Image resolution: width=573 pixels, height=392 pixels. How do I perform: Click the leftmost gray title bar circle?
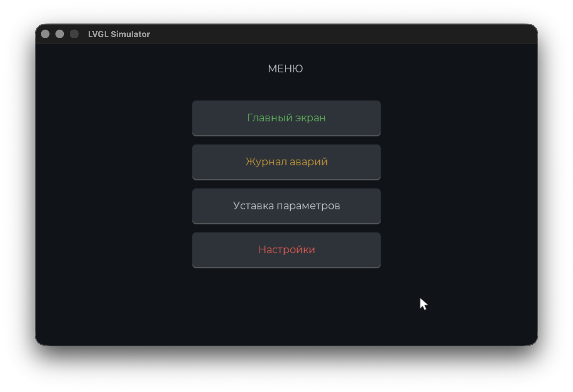point(45,34)
